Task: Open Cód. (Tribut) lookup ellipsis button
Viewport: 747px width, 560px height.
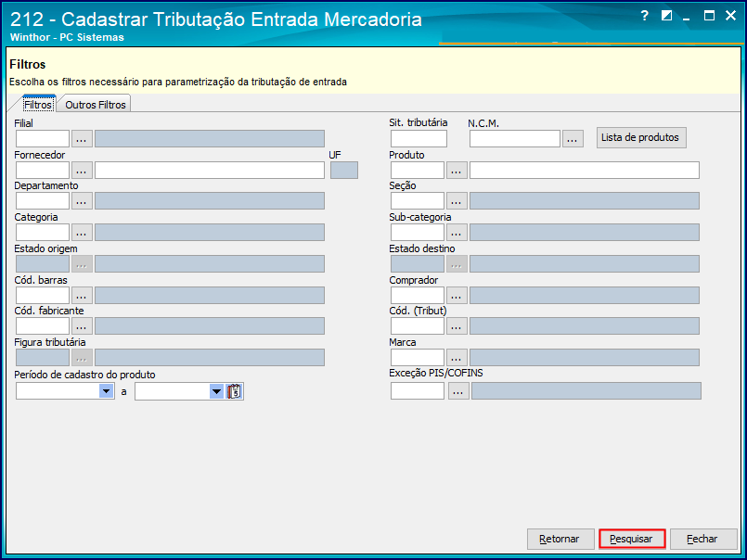Action: 457,326
